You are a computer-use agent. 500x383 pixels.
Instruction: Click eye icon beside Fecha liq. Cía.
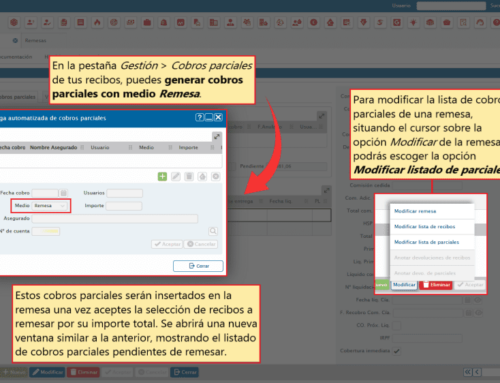point(478,300)
